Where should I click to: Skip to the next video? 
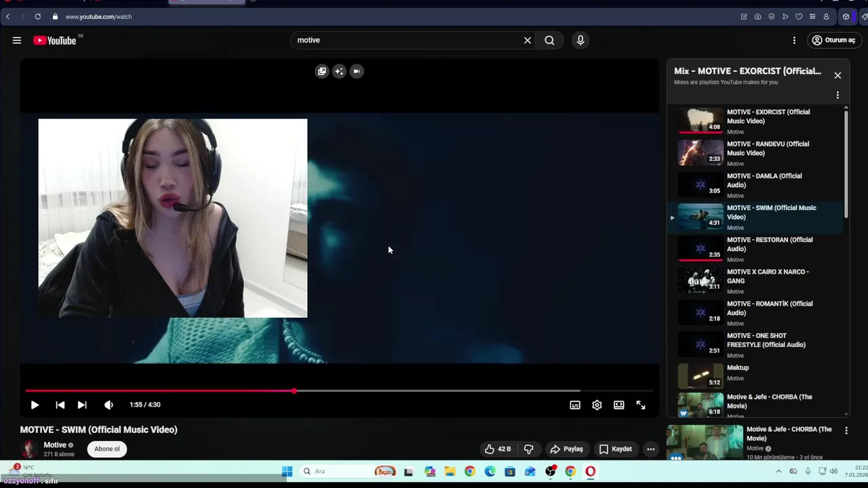(82, 405)
